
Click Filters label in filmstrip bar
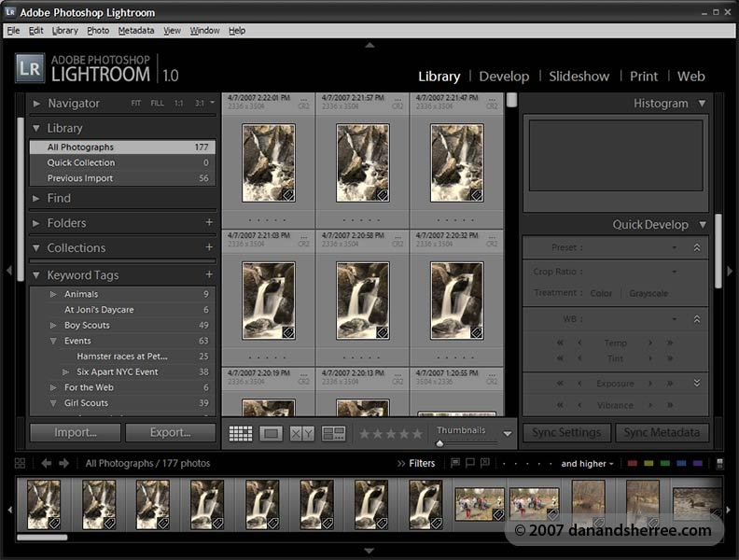(422, 463)
